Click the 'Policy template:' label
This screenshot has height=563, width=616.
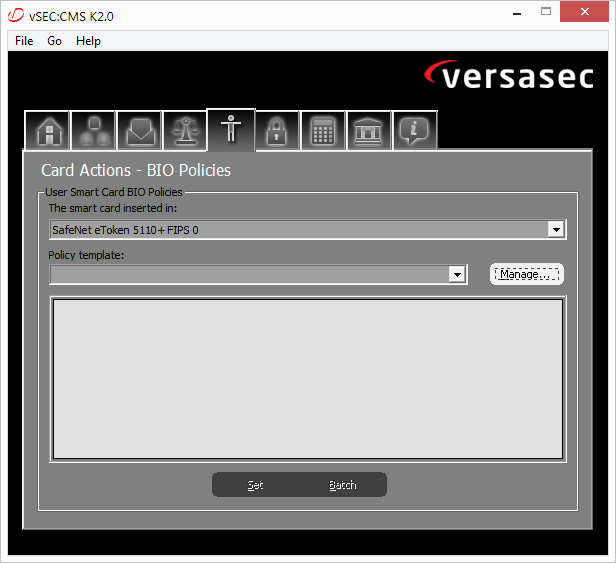coord(86,255)
